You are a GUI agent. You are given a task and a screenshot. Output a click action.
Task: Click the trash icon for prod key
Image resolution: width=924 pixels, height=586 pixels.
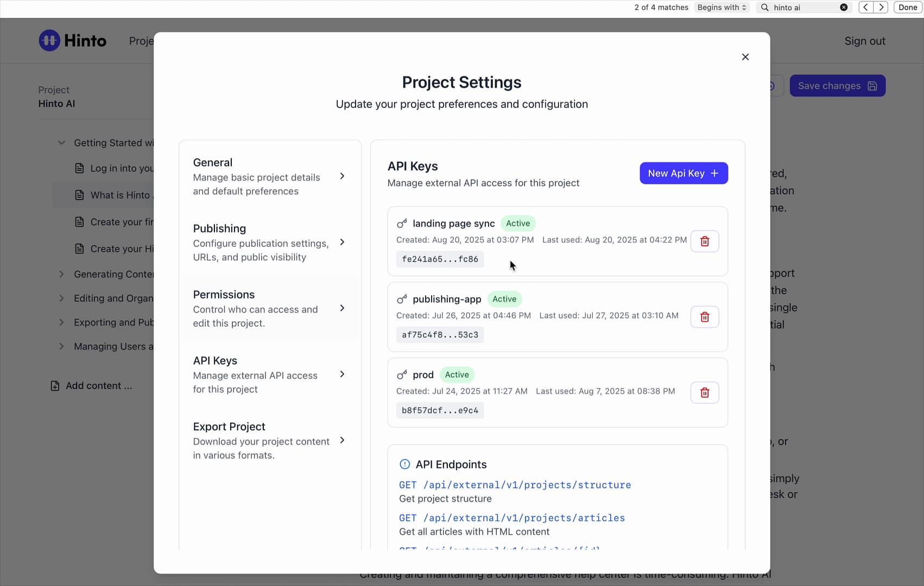[x=705, y=393]
